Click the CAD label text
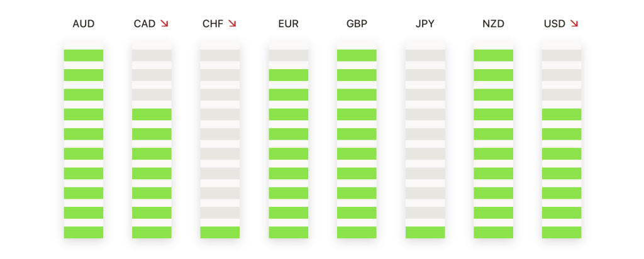This screenshot has height=259, width=644. click(145, 25)
